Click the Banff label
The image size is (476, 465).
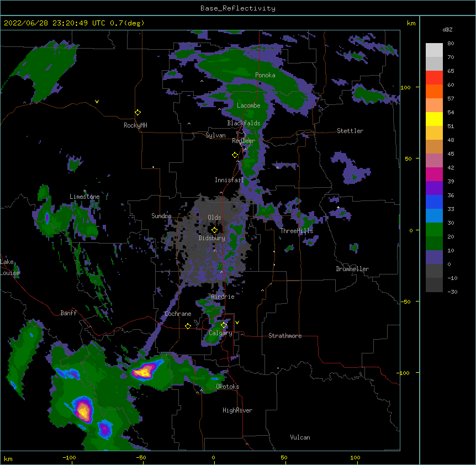(68, 313)
